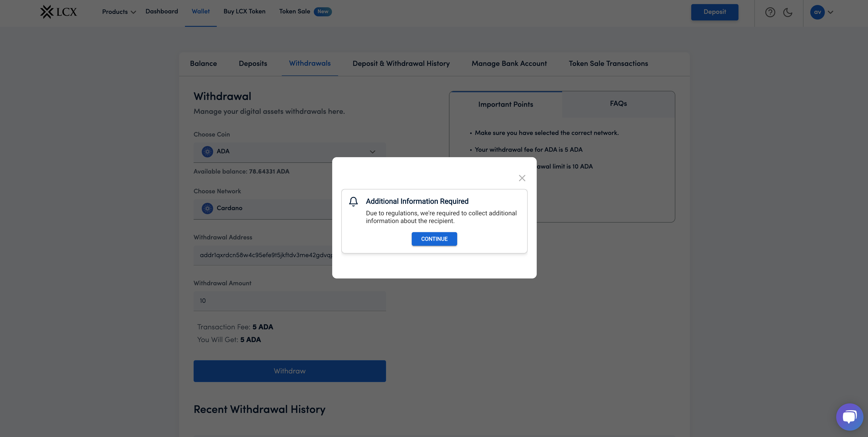Open Buy LCX Token page
868x437 pixels.
(244, 11)
